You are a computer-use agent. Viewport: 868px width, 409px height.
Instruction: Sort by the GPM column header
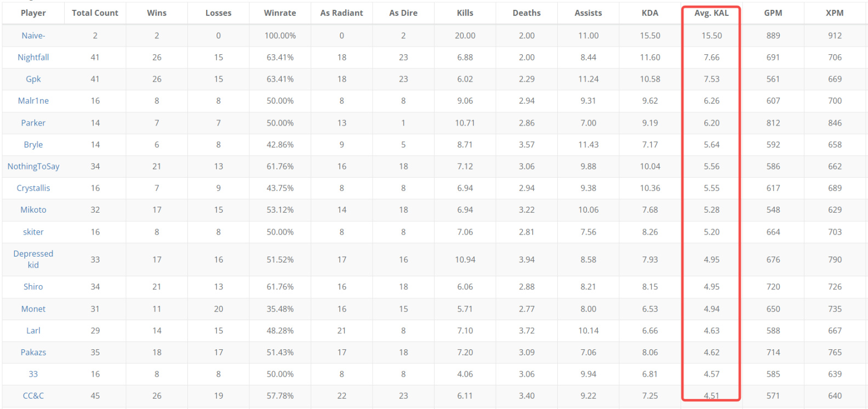(773, 13)
